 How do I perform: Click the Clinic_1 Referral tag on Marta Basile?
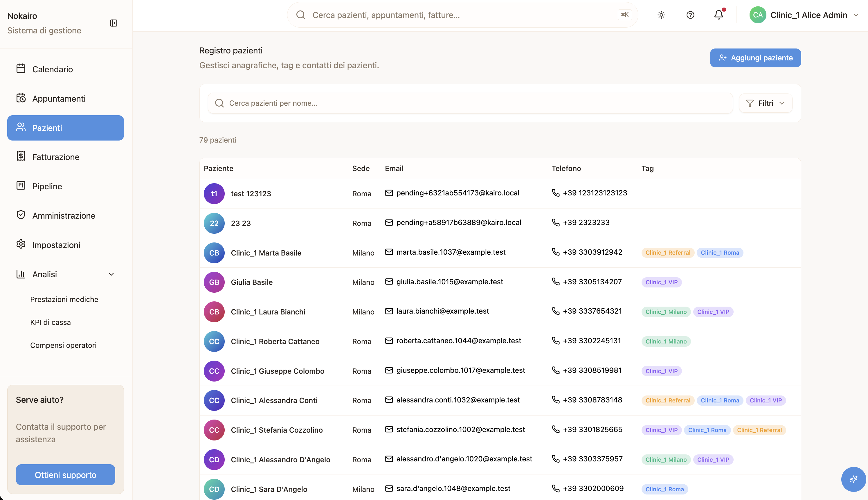(668, 253)
